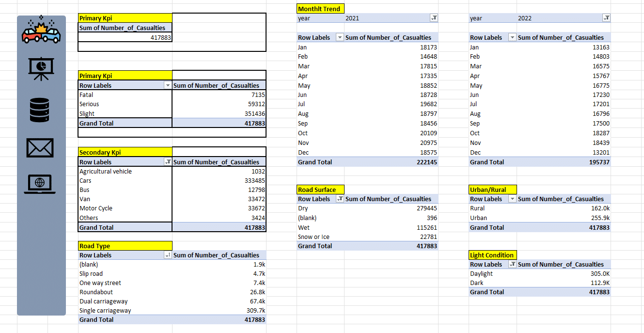644x333 pixels.
Task: Open the presentation chart board icon
Action: pyautogui.click(x=41, y=69)
